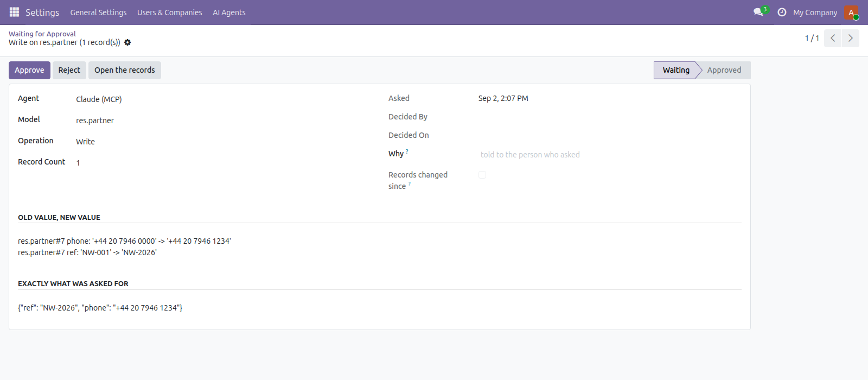Go back via Waiting for Approval breadcrumb
The width and height of the screenshot is (868, 380).
pos(42,34)
